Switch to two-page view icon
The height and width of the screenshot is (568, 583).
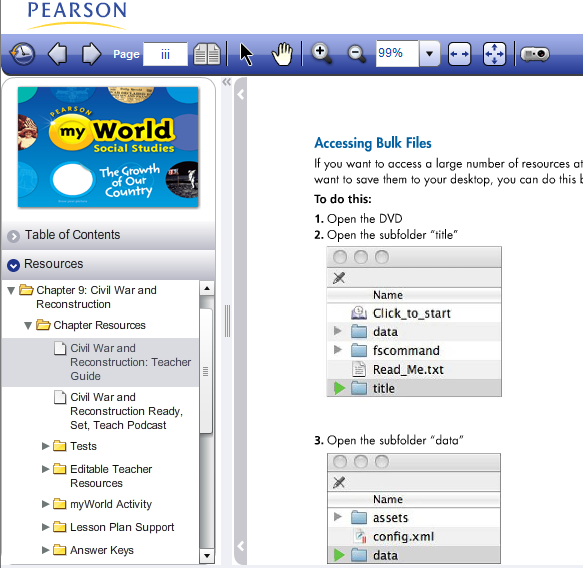[x=207, y=54]
